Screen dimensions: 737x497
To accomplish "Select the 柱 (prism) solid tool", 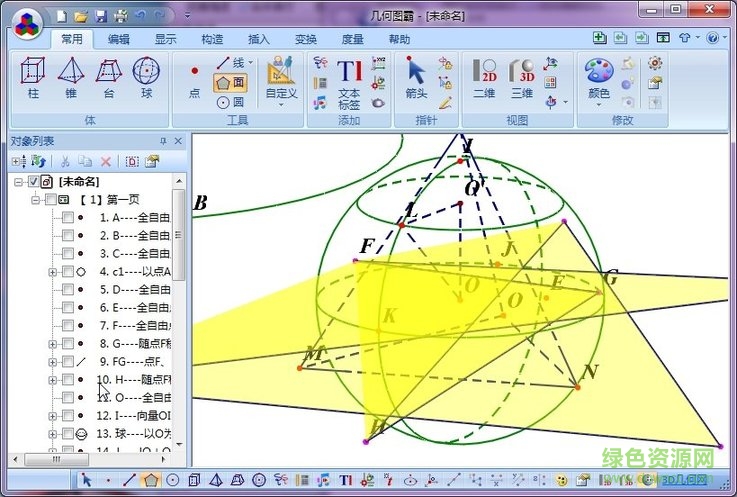I will [32, 77].
